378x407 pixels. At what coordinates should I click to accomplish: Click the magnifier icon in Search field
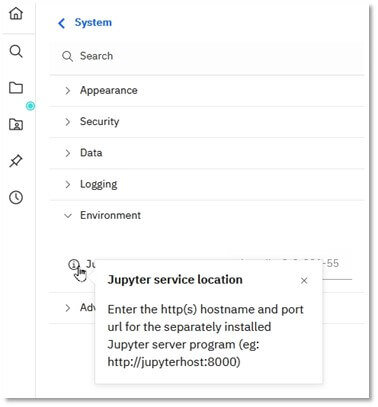[x=67, y=56]
